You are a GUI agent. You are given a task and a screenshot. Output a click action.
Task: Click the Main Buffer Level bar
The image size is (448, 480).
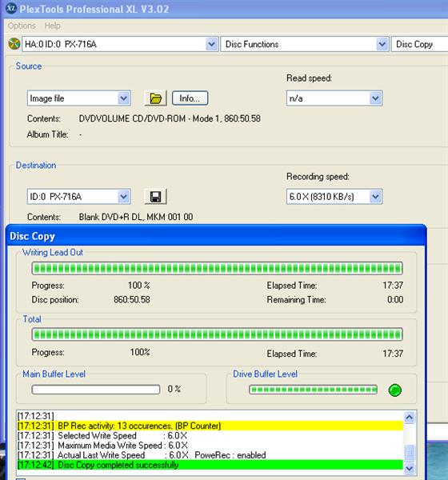point(96,390)
